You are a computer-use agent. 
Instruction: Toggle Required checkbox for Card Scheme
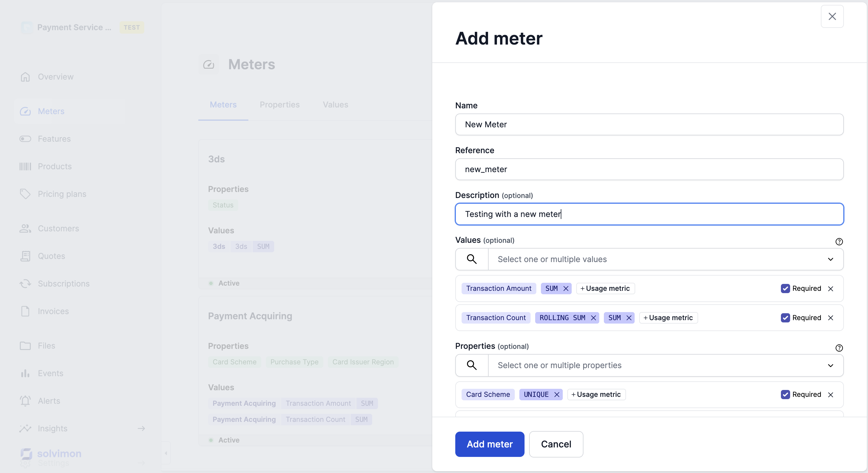pos(785,395)
